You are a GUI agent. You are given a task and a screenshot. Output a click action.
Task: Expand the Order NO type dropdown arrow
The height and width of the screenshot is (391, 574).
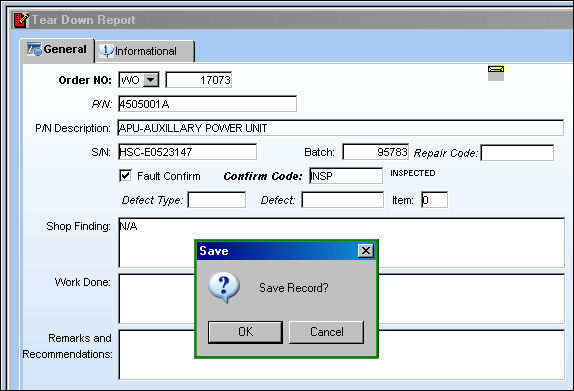[151, 79]
